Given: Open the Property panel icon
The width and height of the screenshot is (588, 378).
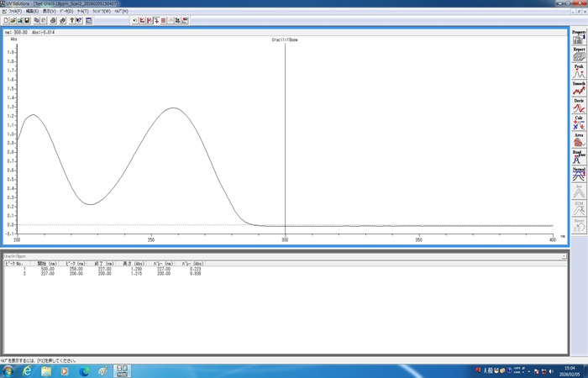Looking at the screenshot, I should (x=579, y=37).
